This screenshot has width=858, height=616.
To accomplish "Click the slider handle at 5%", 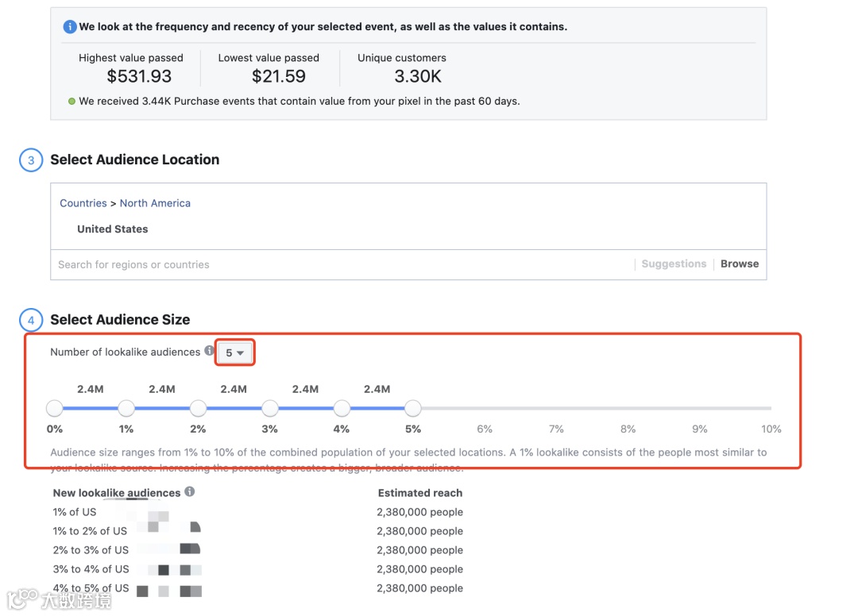I will point(413,408).
